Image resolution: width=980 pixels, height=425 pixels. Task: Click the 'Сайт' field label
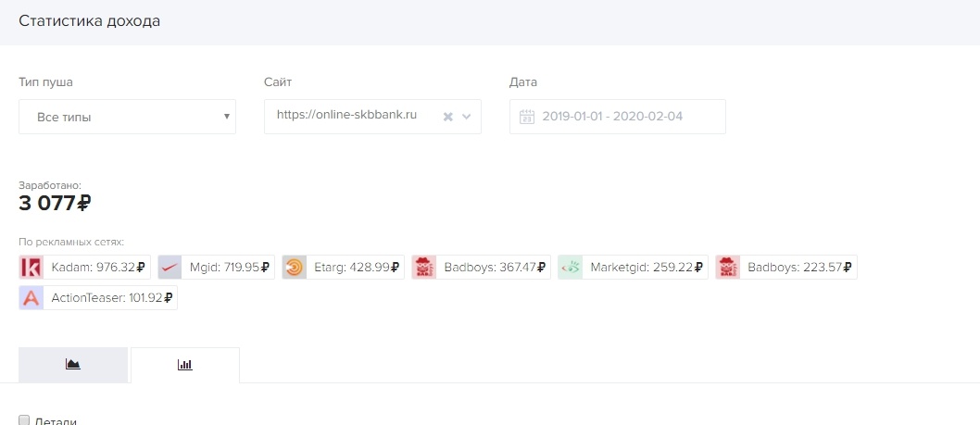[x=278, y=82]
